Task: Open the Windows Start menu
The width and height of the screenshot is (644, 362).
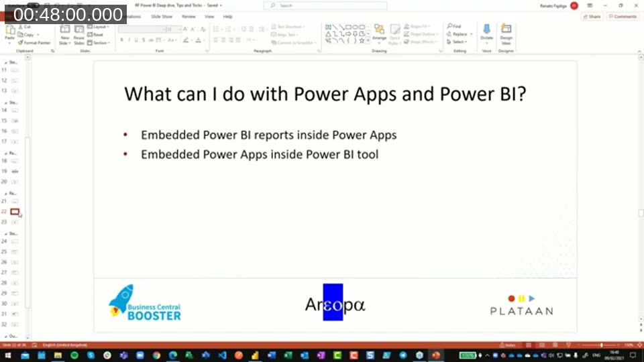Action: pyautogui.click(x=8, y=355)
